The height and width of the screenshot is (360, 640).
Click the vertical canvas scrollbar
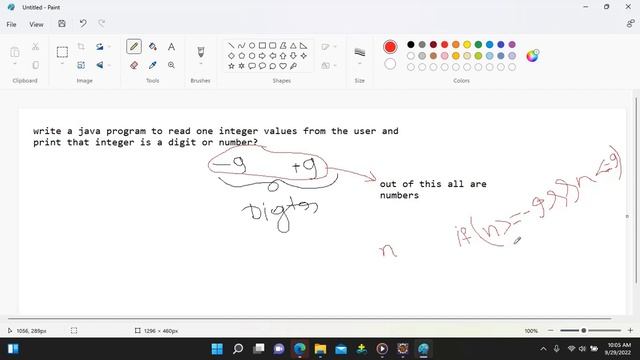click(x=636, y=191)
